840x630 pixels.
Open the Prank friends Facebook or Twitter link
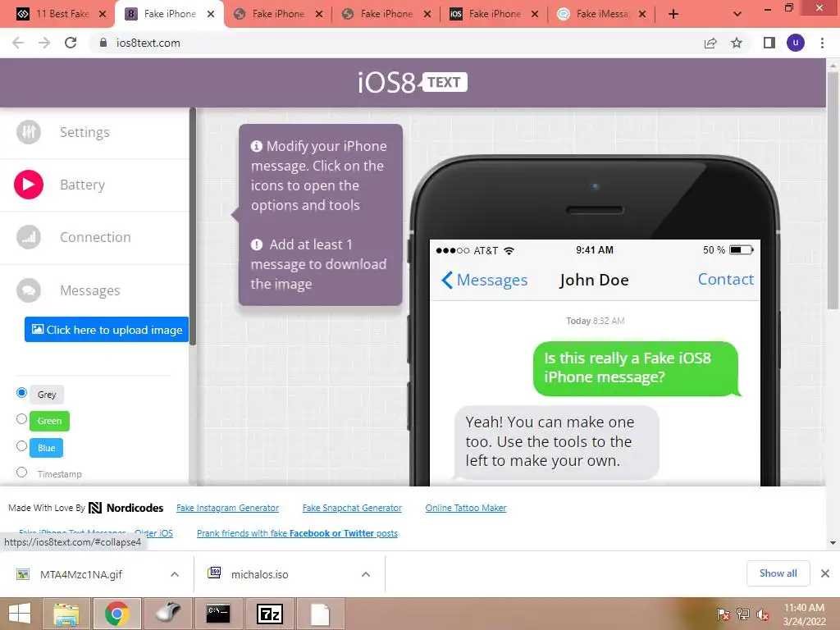click(297, 533)
